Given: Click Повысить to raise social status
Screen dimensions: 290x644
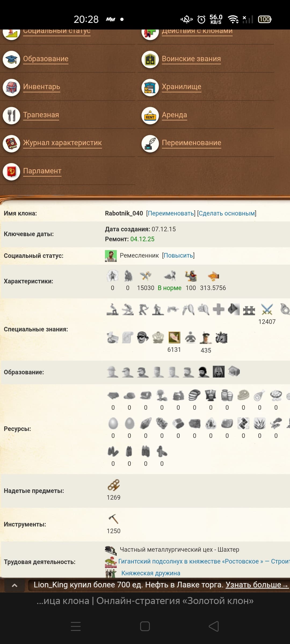Looking at the screenshot, I should [x=178, y=255].
